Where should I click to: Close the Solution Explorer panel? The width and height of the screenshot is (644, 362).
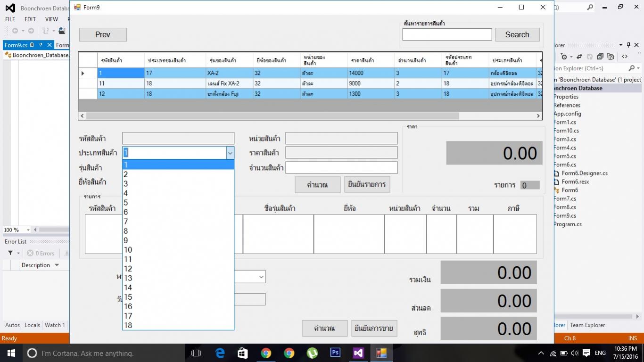point(636,45)
